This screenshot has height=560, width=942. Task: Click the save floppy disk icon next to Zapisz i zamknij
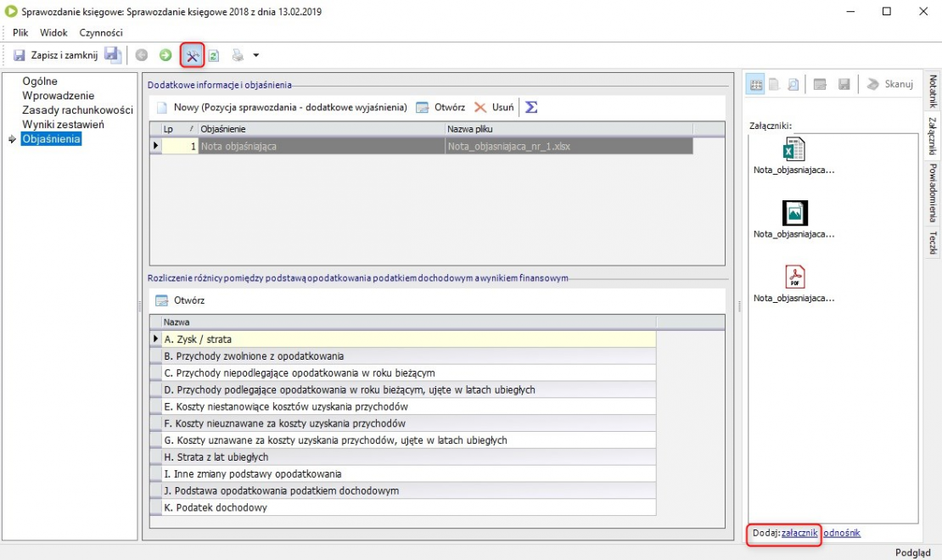(x=112, y=56)
